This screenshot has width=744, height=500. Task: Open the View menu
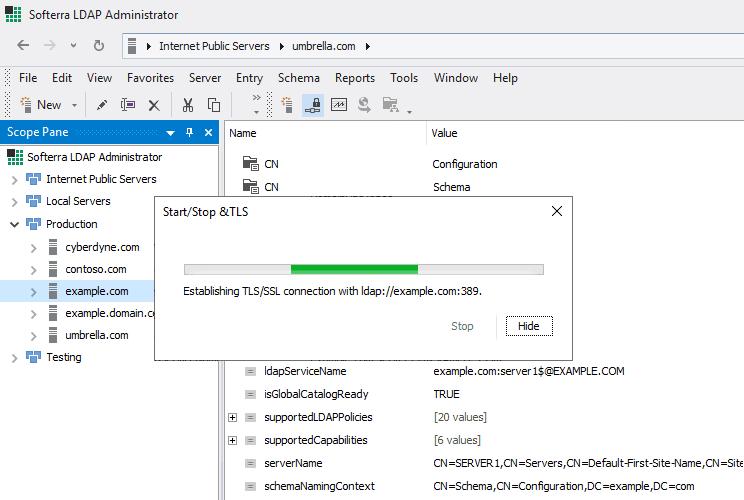(99, 78)
